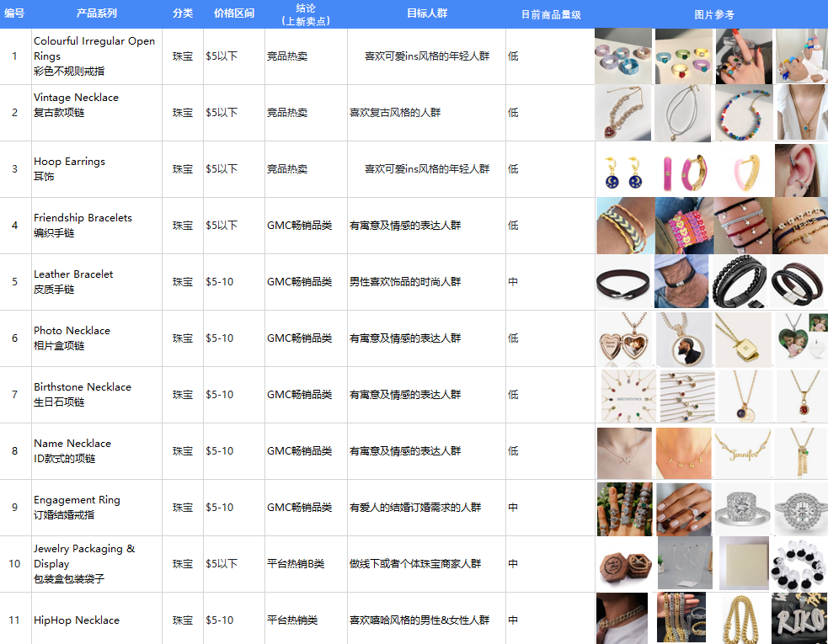Open the black beaded leather bracelet image
The image size is (828, 644).
[x=740, y=282]
